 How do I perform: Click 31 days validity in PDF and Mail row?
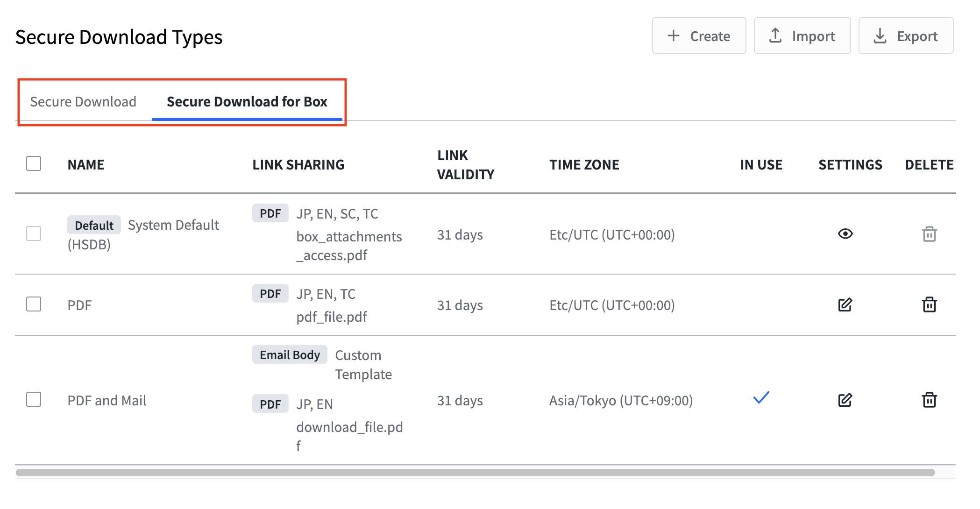(x=460, y=401)
